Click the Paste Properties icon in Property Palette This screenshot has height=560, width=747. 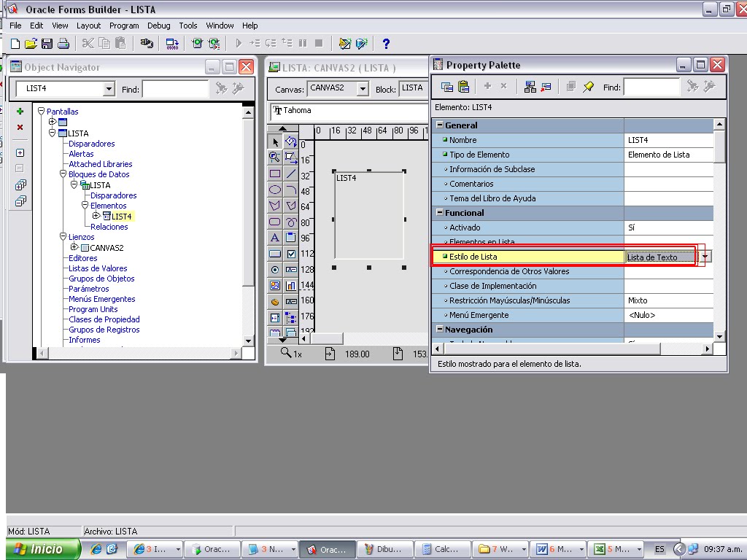pos(463,87)
